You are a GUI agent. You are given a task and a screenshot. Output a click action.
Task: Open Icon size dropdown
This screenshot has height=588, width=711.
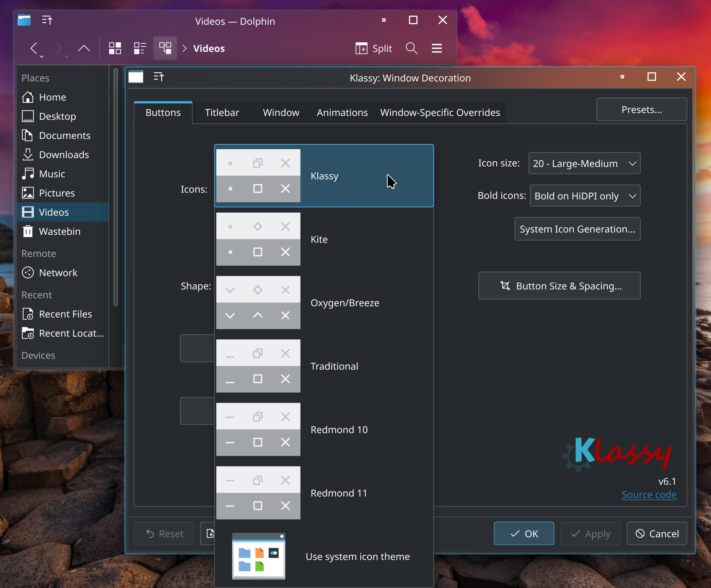(584, 163)
